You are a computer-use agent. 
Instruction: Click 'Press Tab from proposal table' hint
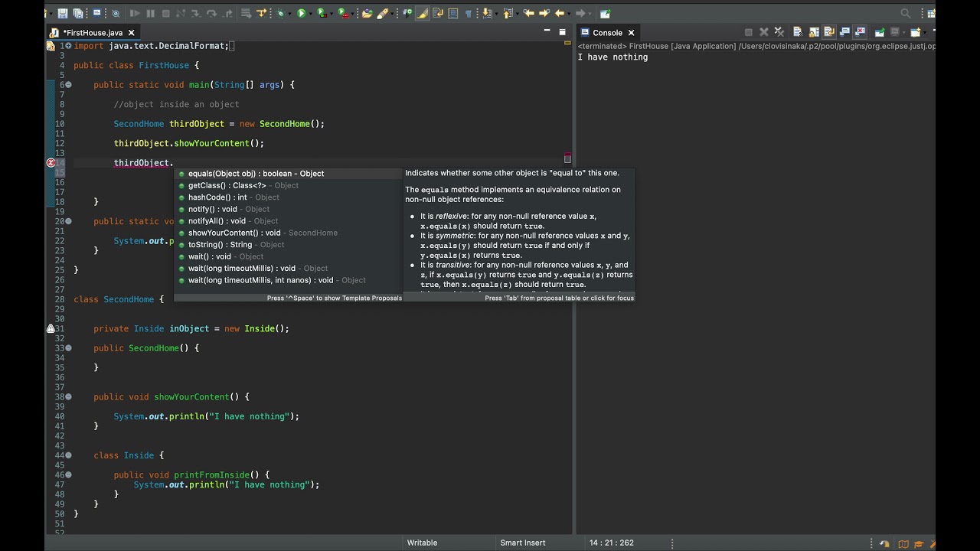point(559,298)
